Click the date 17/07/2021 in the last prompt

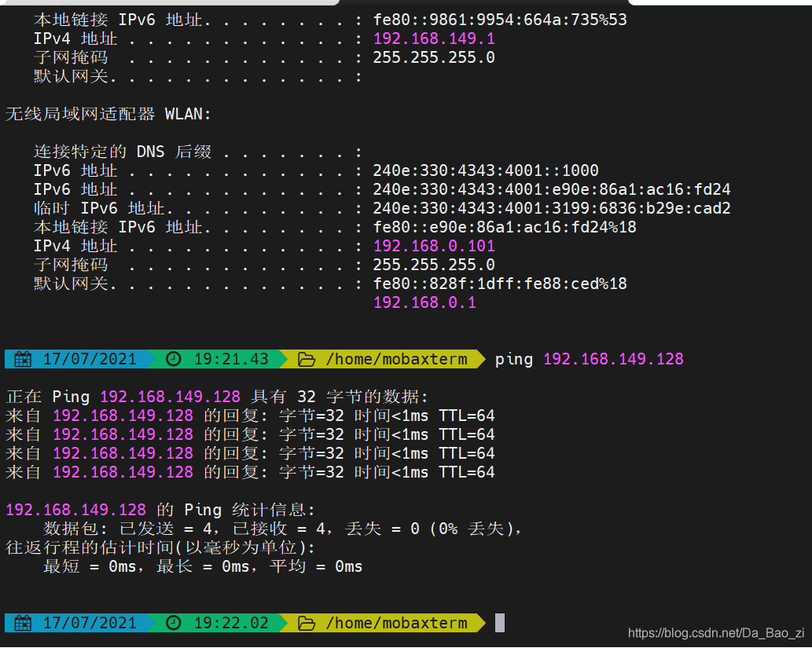pos(90,623)
